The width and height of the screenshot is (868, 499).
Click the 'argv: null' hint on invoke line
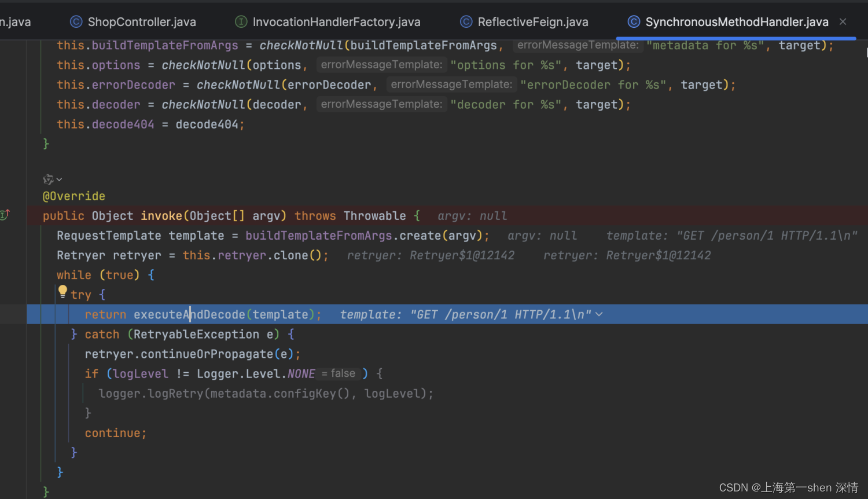click(472, 216)
